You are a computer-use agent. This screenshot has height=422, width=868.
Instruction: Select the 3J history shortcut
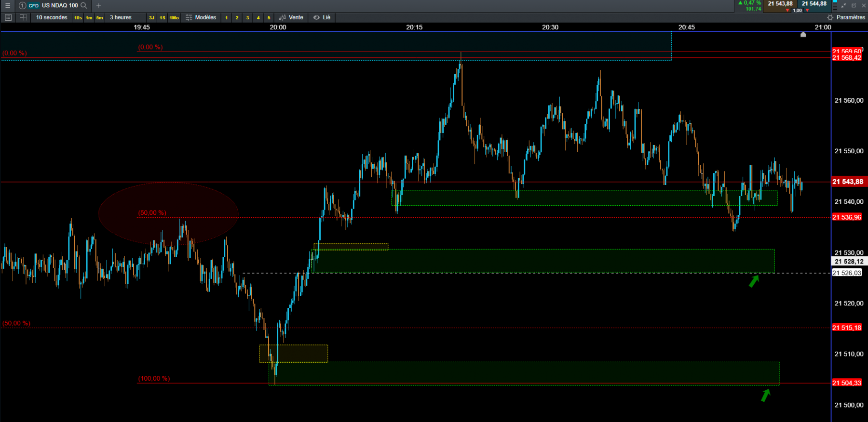[x=151, y=18]
